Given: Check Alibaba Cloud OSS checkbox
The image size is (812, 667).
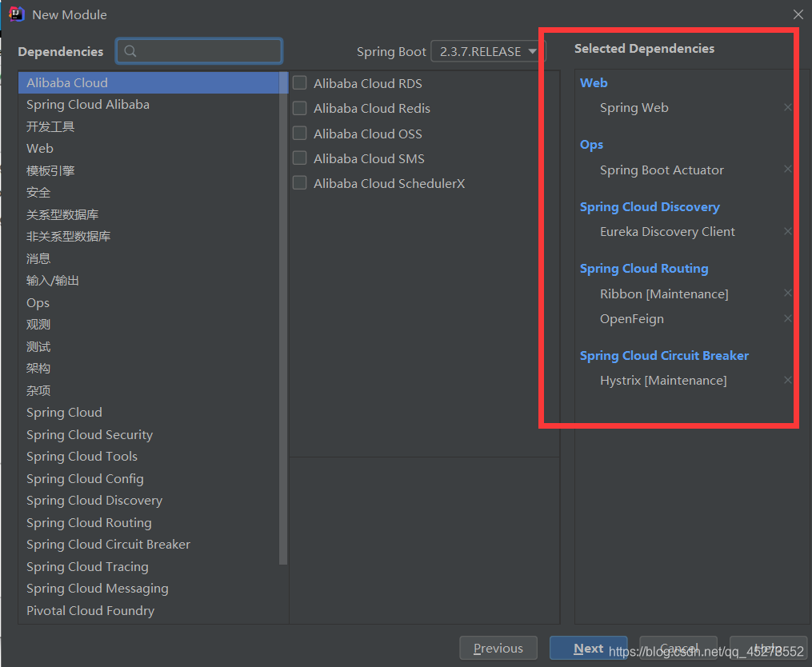Looking at the screenshot, I should pyautogui.click(x=300, y=133).
